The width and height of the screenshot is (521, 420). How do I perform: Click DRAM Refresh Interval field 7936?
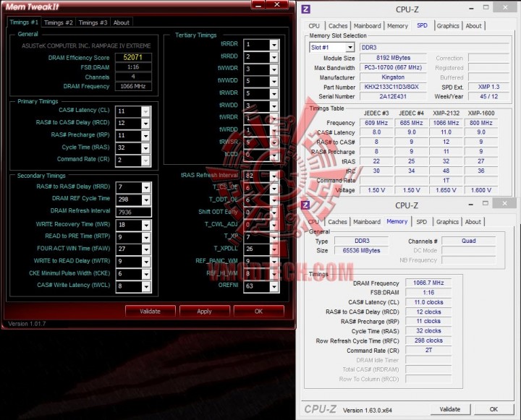[x=134, y=212]
